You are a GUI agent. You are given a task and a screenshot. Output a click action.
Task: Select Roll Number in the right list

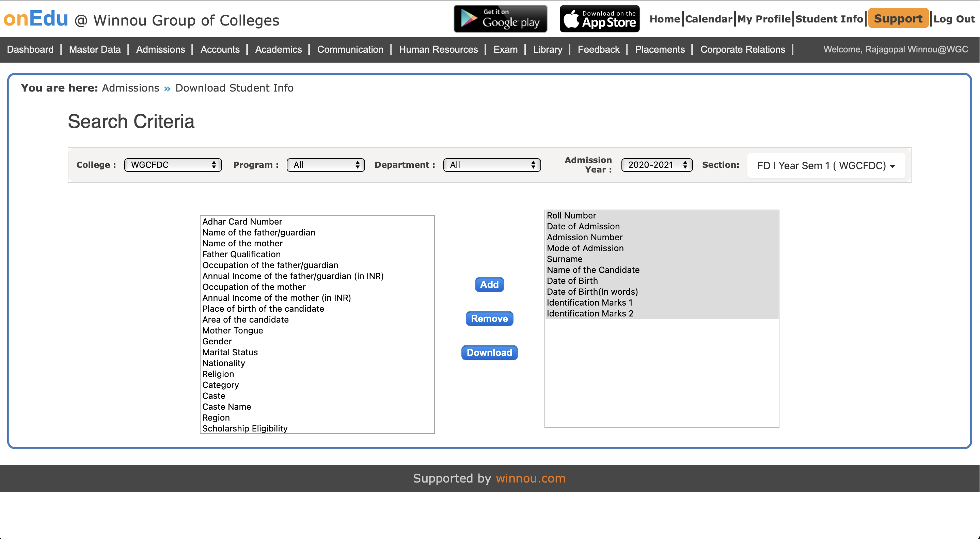tap(571, 215)
